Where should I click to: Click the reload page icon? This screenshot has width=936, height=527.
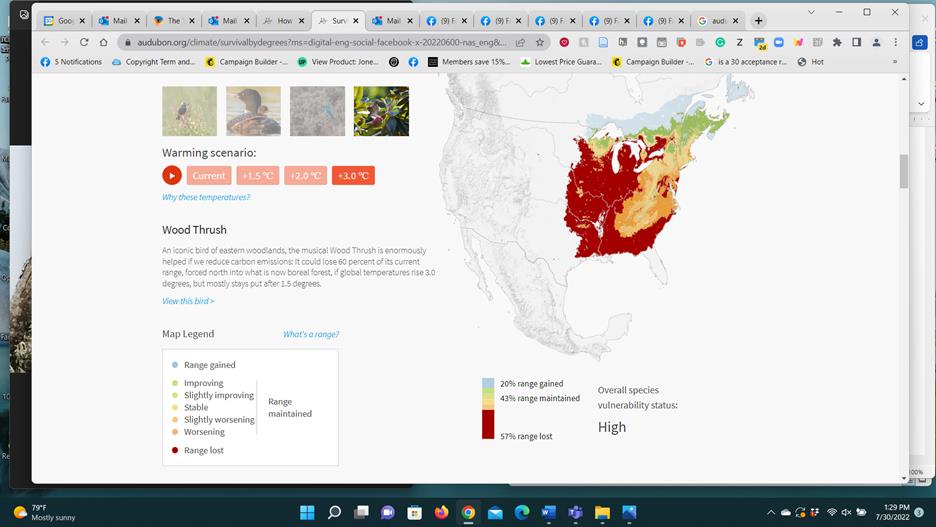[x=84, y=42]
